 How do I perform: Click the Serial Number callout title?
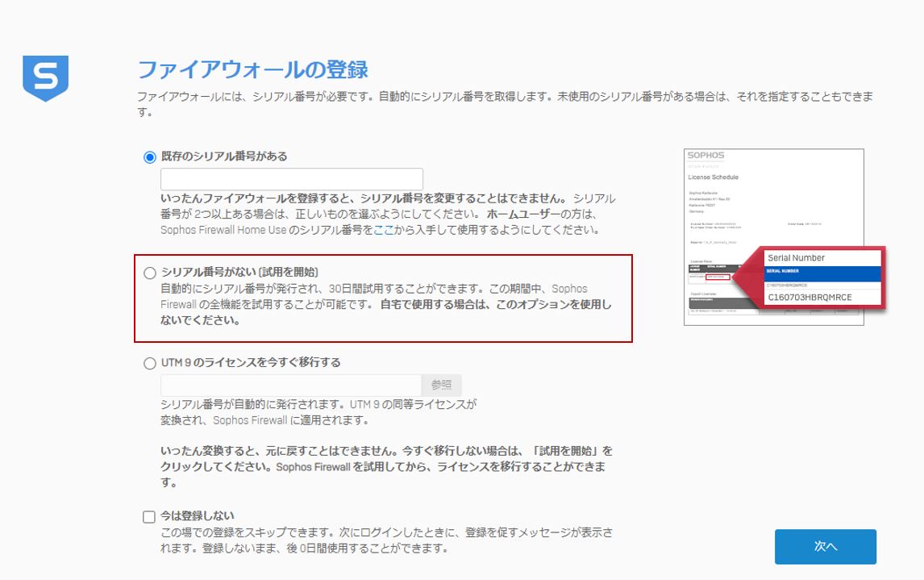(x=796, y=257)
